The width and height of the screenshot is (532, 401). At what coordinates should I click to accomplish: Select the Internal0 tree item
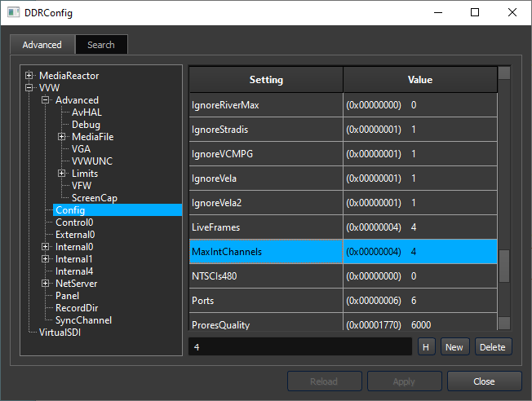pos(74,247)
